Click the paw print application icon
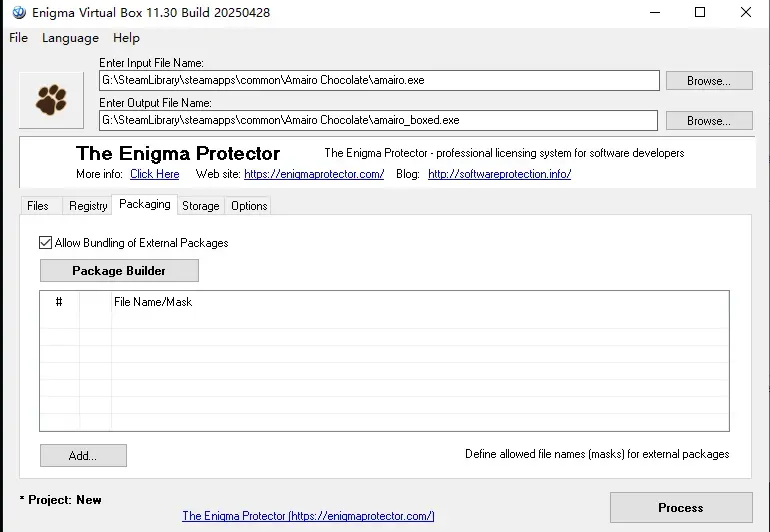Image resolution: width=770 pixels, height=532 pixels. (x=51, y=100)
